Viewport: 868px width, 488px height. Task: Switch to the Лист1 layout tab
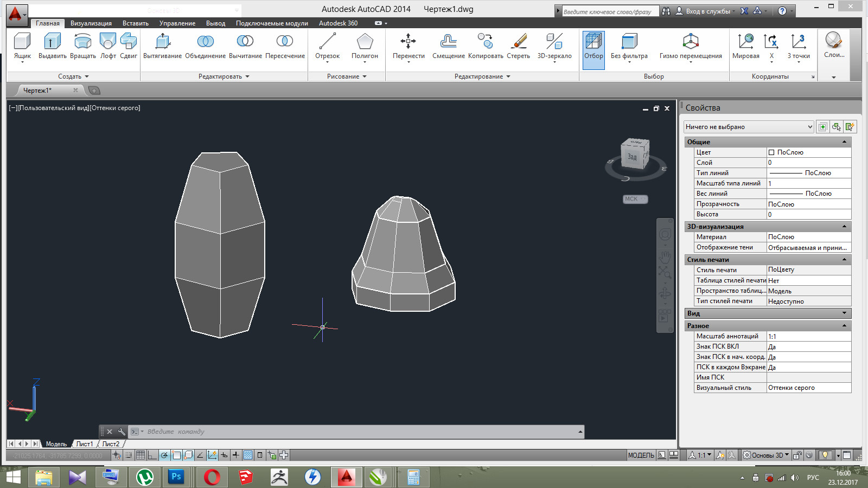click(x=85, y=444)
